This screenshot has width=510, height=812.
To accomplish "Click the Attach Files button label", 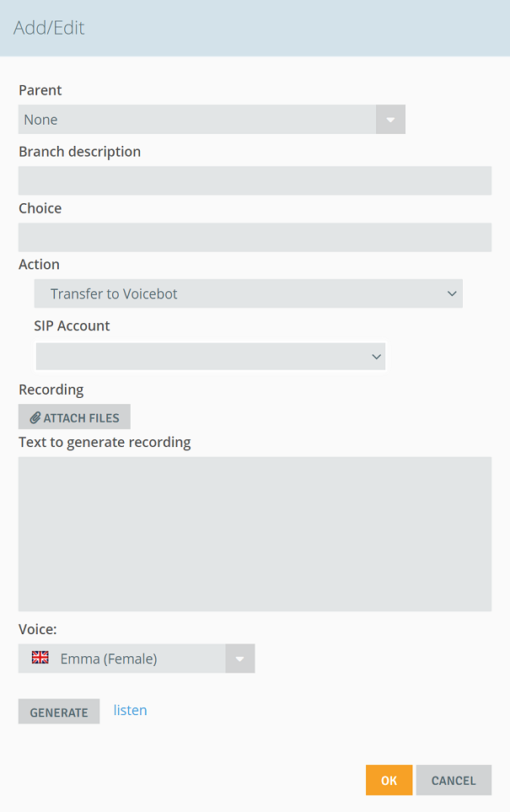I will (x=81, y=418).
